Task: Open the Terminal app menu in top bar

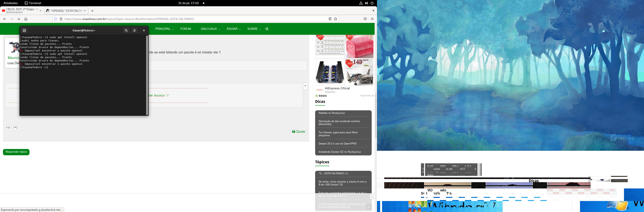Action: click(33, 3)
